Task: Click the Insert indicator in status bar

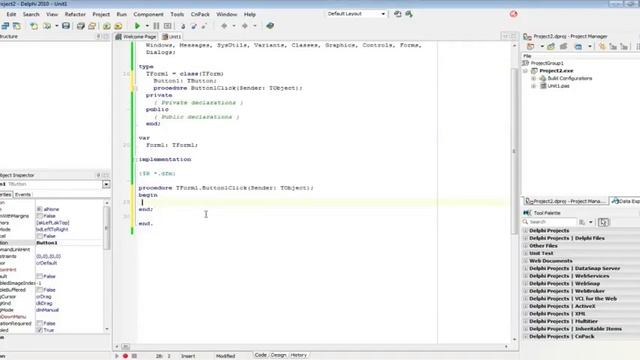Action: tap(188, 356)
